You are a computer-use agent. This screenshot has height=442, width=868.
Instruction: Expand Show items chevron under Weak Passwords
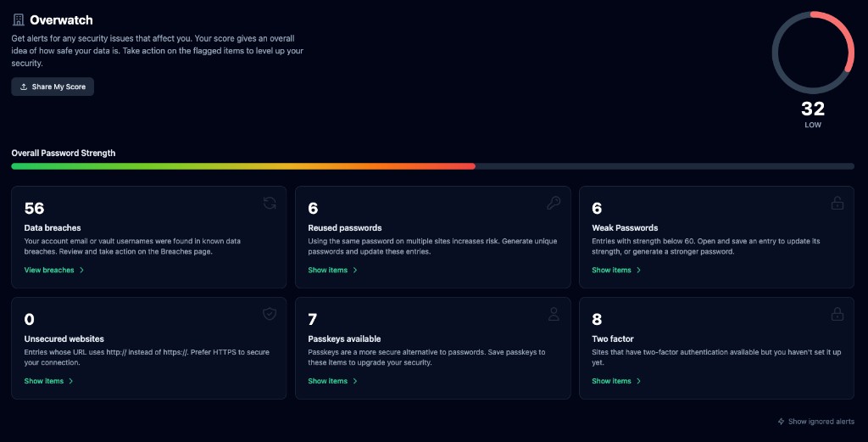coord(639,271)
